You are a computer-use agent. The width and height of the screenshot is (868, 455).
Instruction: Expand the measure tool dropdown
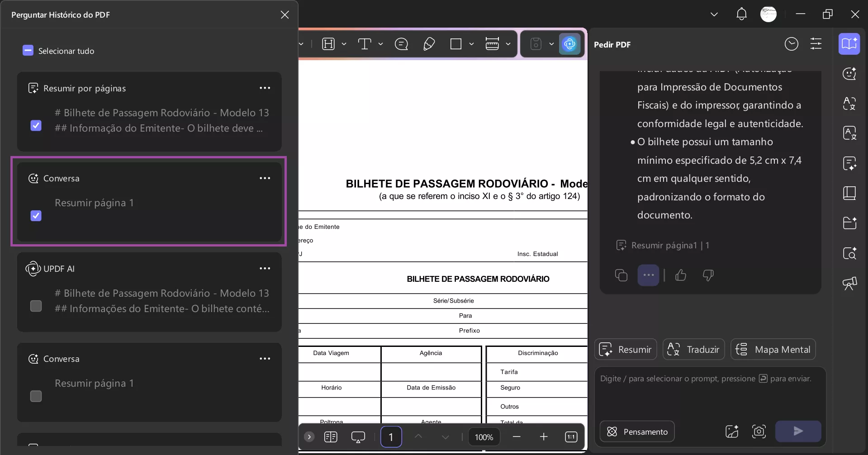(508, 44)
